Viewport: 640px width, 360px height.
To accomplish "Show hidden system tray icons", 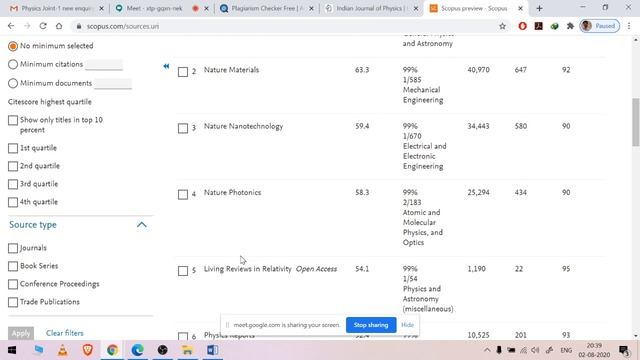I will pos(487,350).
